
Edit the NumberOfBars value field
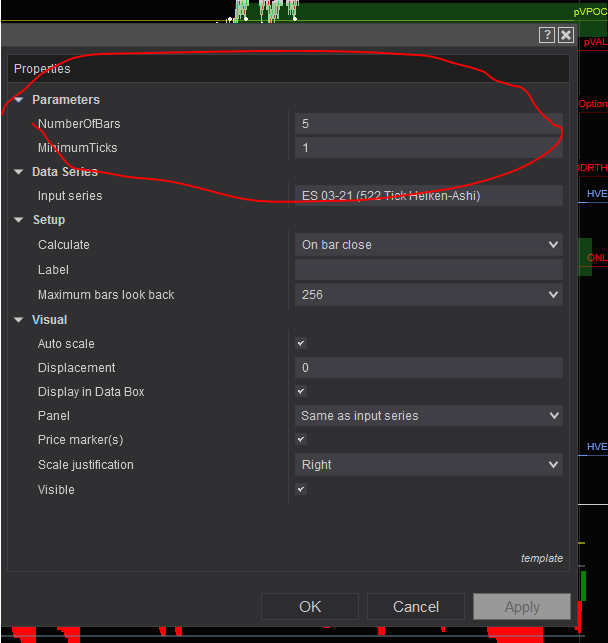point(428,124)
